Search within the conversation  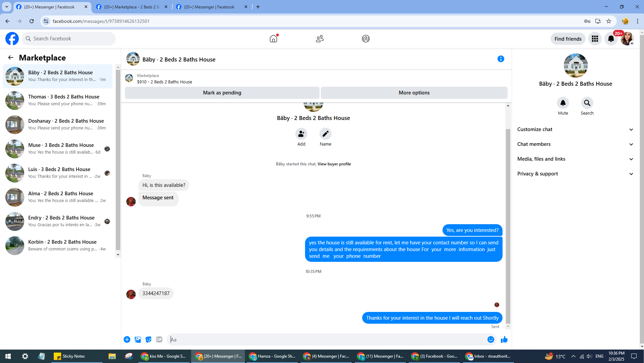(x=587, y=103)
